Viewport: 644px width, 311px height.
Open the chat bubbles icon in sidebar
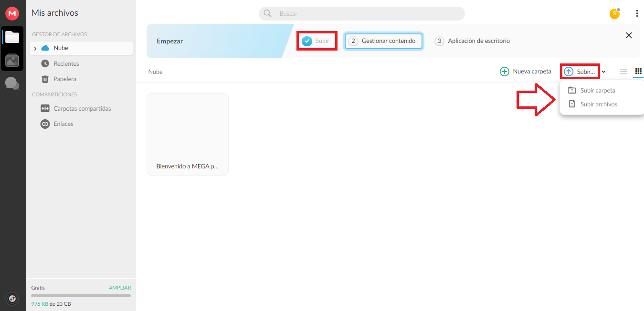12,83
